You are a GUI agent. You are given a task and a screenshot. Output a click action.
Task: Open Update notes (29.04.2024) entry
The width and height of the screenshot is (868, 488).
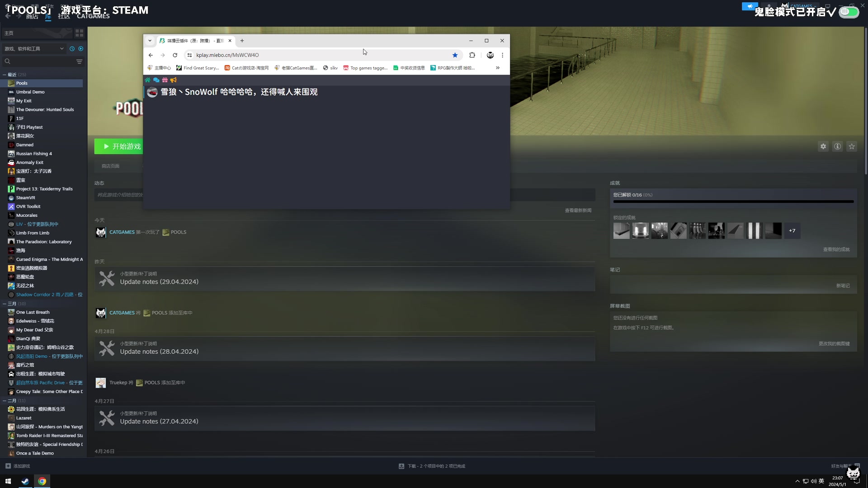pyautogui.click(x=344, y=278)
